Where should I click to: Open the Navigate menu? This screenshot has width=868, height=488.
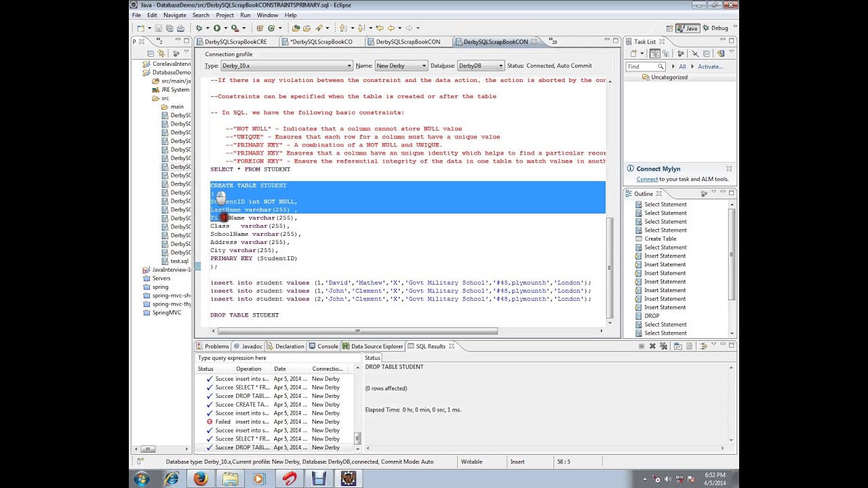click(x=174, y=15)
